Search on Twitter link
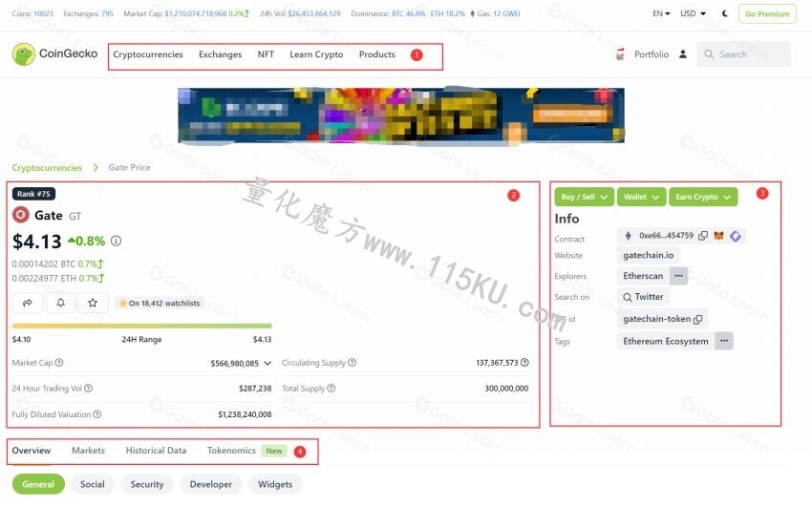812x507 pixels. coord(643,296)
